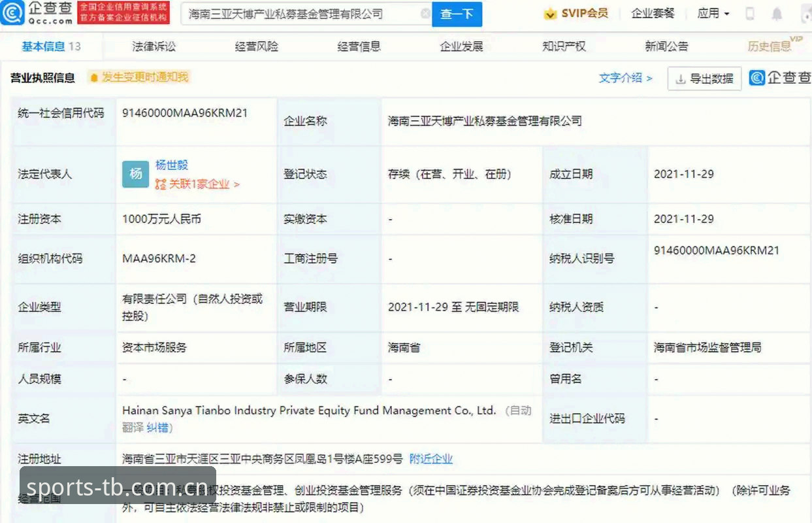
Task: Switch to the 基本信息 tab
Action: [51, 46]
